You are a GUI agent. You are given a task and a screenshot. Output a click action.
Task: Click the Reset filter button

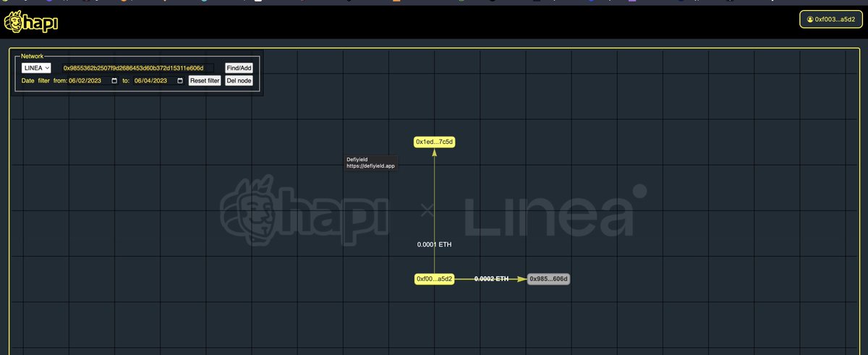point(205,81)
